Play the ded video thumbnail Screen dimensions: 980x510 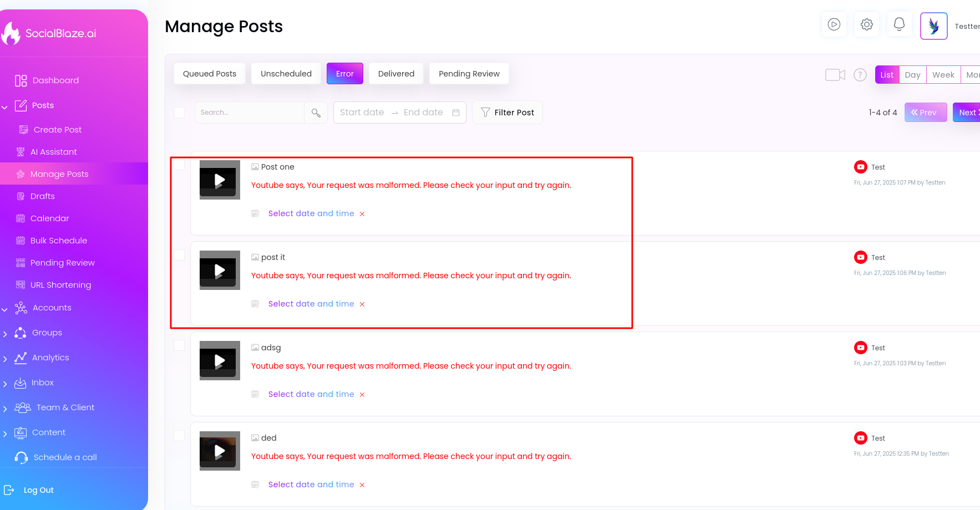(x=220, y=451)
